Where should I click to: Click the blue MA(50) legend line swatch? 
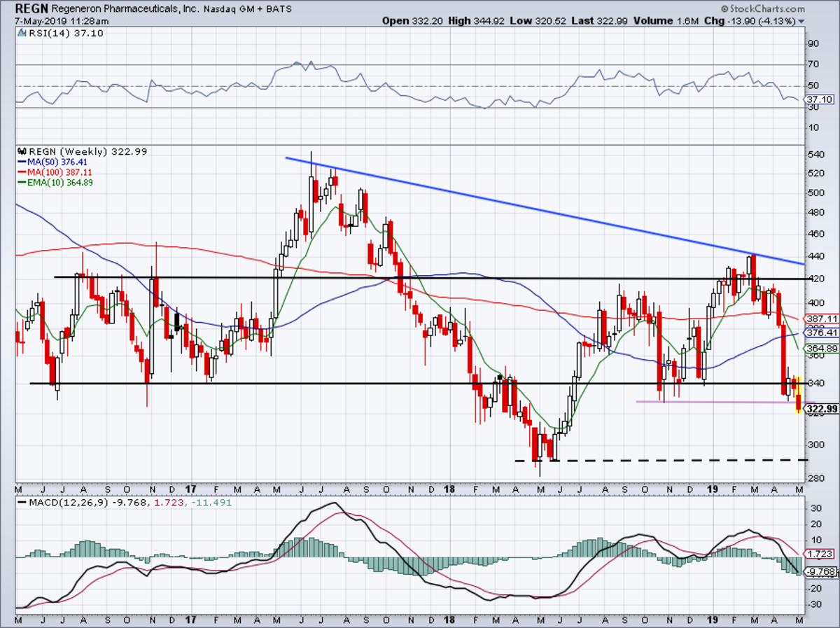(x=20, y=162)
